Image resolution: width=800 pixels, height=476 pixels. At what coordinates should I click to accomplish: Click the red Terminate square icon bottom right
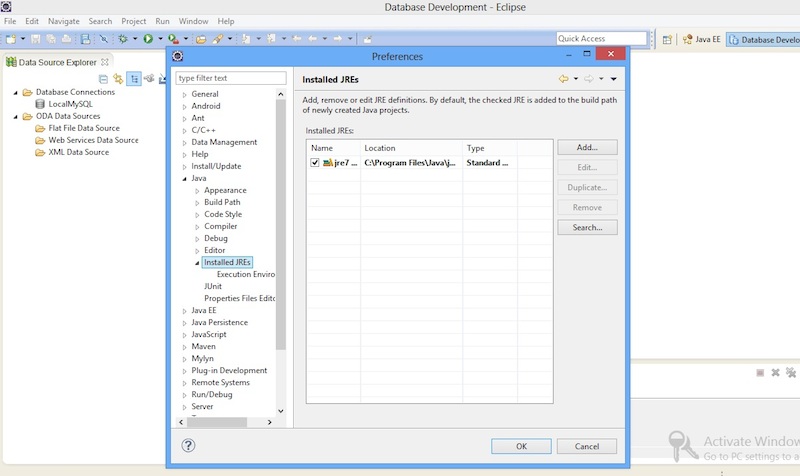[760, 373]
